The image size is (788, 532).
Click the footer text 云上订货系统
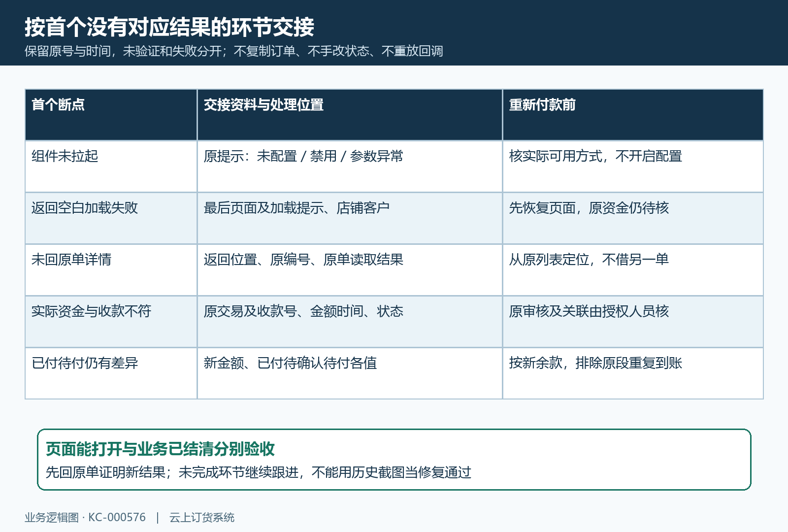[202, 518]
